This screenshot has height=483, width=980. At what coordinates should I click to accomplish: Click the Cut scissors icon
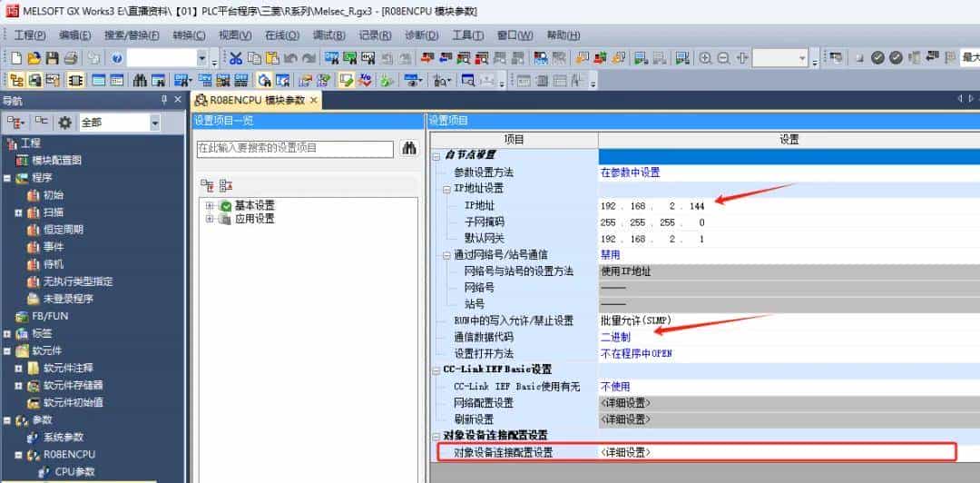click(x=236, y=58)
